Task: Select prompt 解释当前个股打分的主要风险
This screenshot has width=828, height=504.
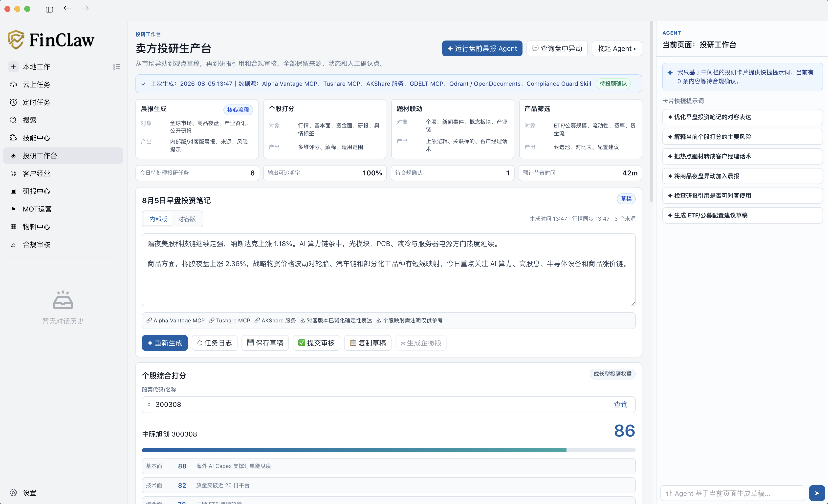Action: (742, 137)
